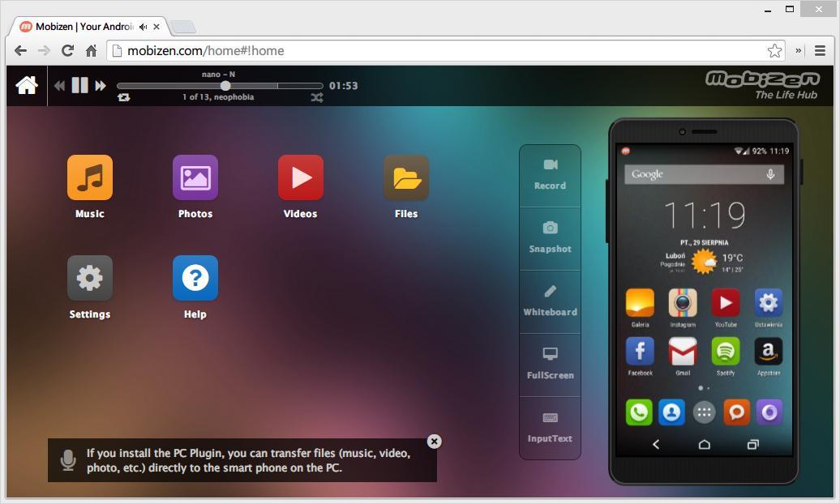Click the Google search bar on phone
This screenshot has height=504, width=840.
[704, 174]
